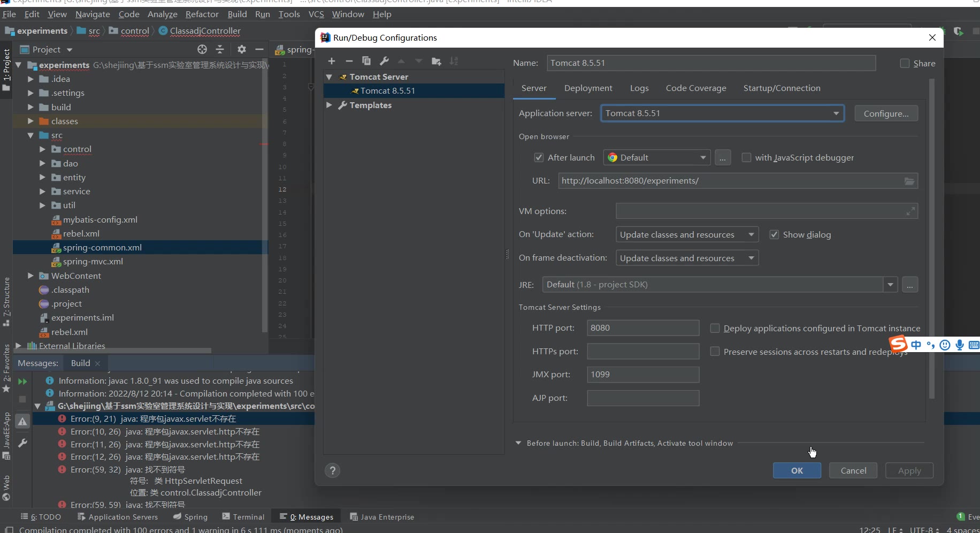
Task: Click Sogou microphone voice input icon
Action: (x=960, y=345)
